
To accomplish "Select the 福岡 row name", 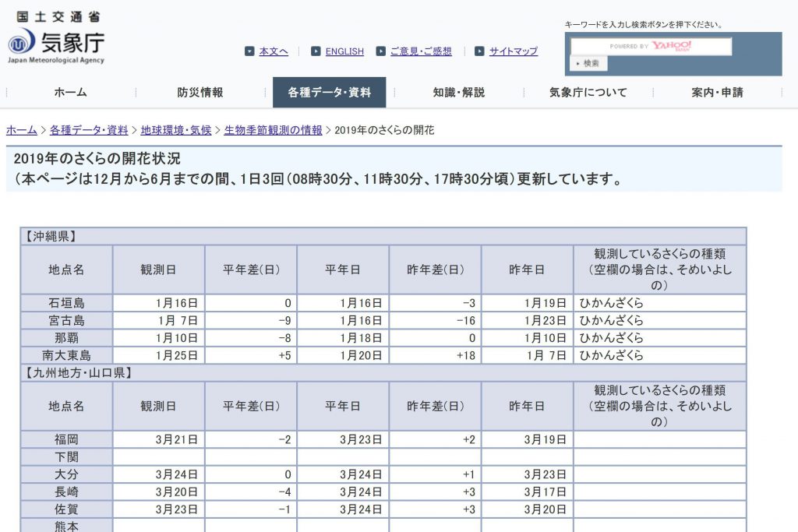I will tap(67, 439).
